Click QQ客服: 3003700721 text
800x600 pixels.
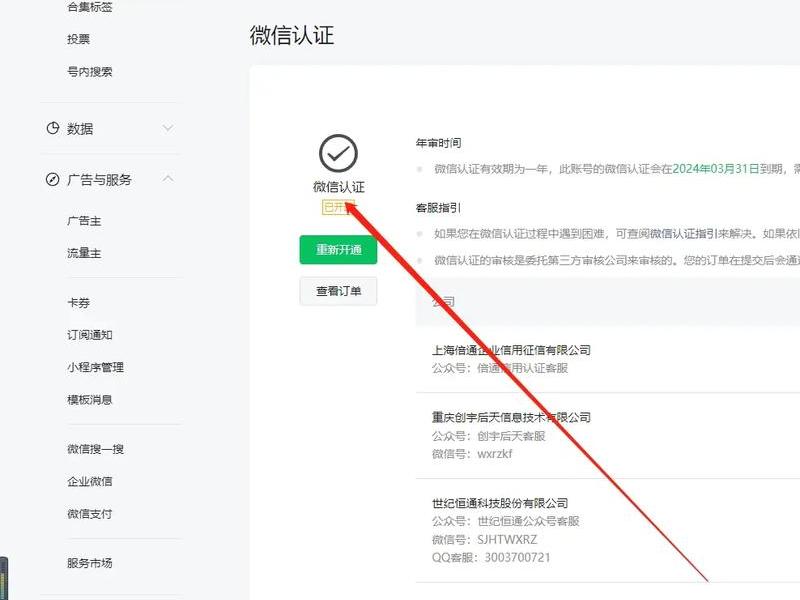pos(491,558)
